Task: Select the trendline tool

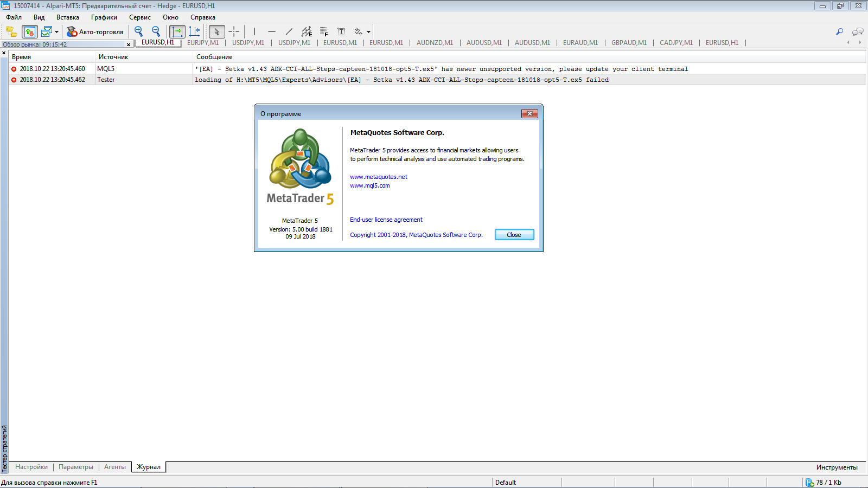Action: tap(289, 31)
